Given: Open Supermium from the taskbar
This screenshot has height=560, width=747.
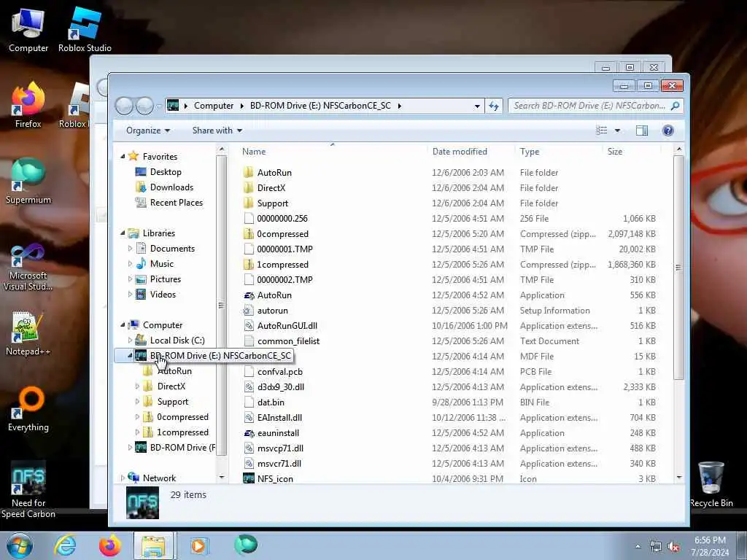Looking at the screenshot, I should 246,545.
